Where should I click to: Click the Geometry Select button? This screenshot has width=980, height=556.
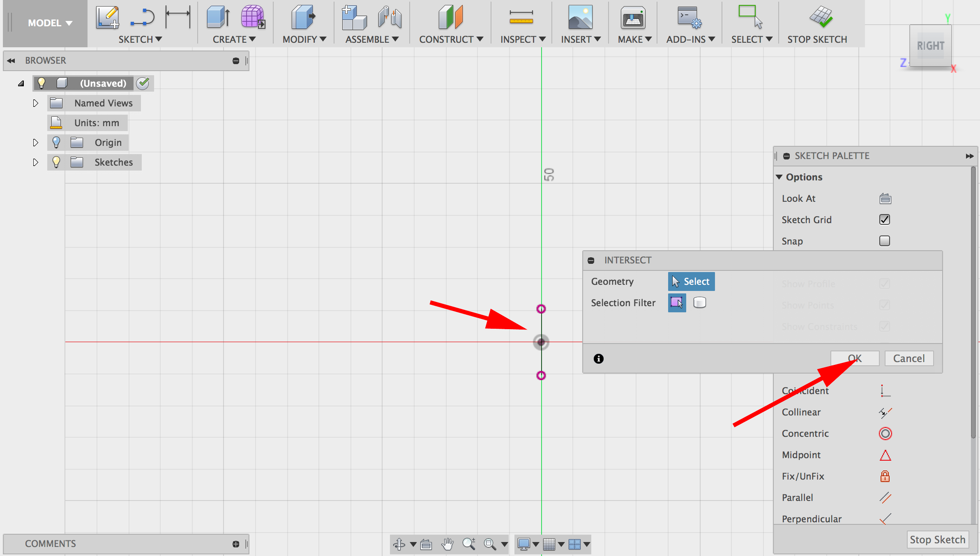tap(691, 281)
